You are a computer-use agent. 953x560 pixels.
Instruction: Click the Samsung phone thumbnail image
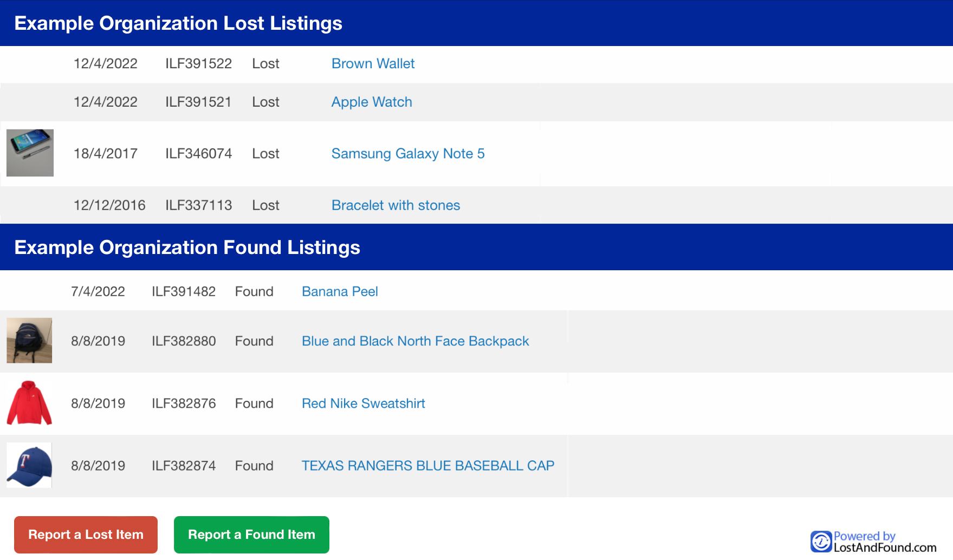pyautogui.click(x=30, y=153)
